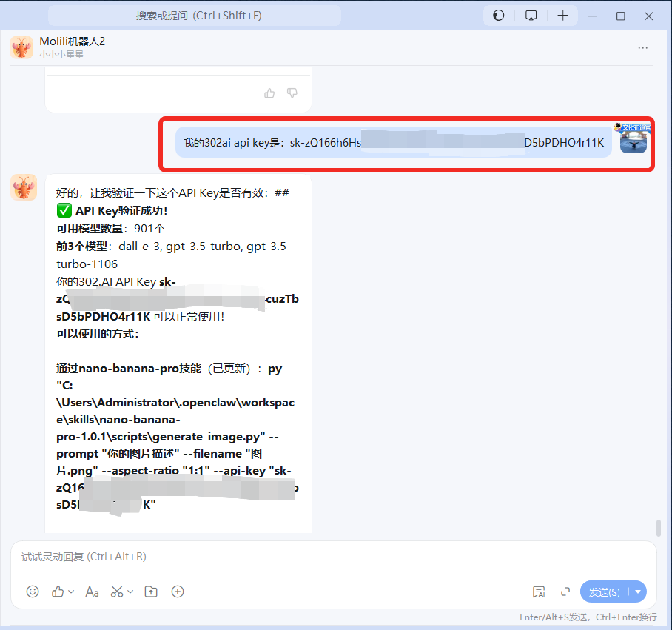The width and height of the screenshot is (672, 630).
Task: Open the Aa text formatting options
Action: (92, 592)
